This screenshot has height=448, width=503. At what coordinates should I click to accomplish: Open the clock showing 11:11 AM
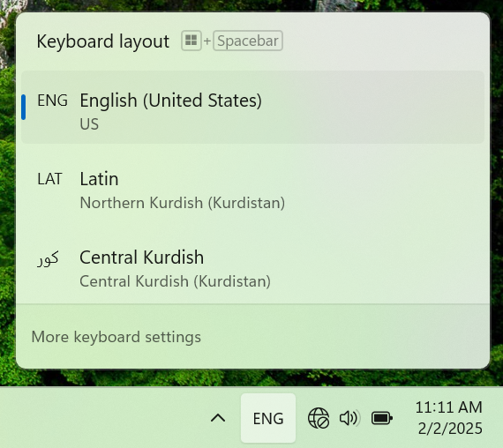point(449,407)
